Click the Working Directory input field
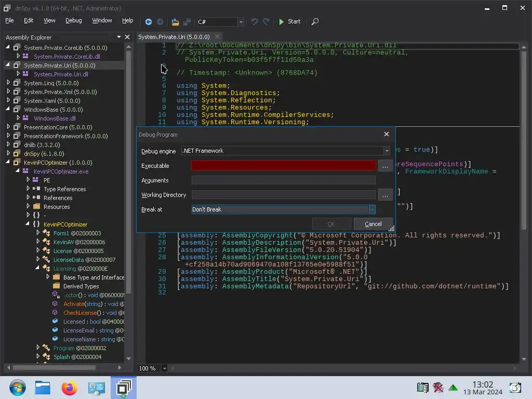 click(284, 195)
